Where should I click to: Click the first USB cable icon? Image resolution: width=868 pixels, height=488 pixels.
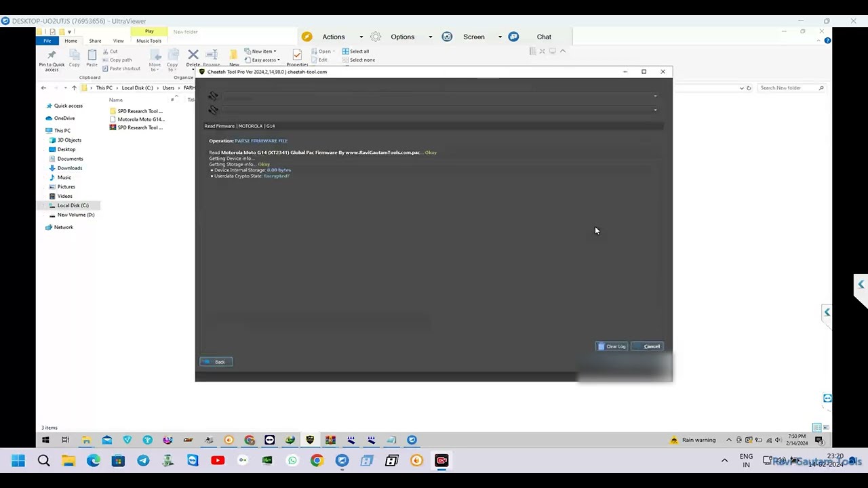pyautogui.click(x=214, y=96)
